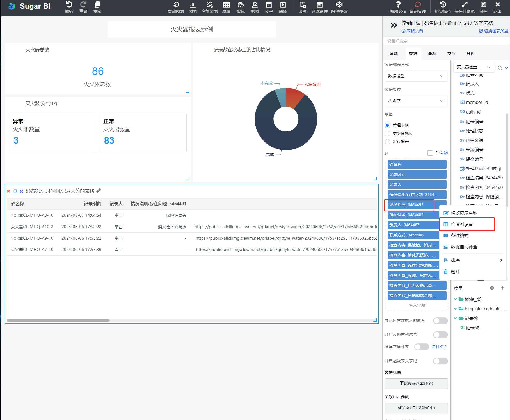The width and height of the screenshot is (510, 420).
Task: Toggle 展示所有数据不做聚合 switch
Action: coord(440,320)
